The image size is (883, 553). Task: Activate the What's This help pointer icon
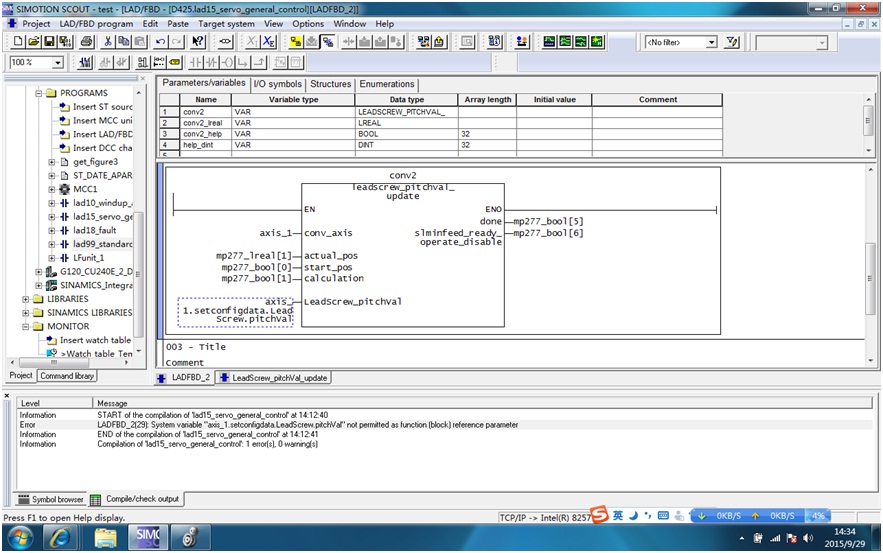pos(198,42)
